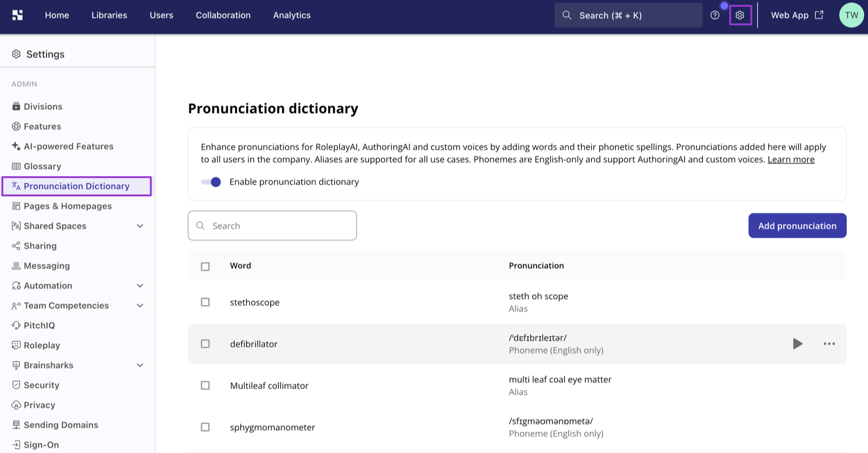Click steth oh scope pronunciation text
The height and width of the screenshot is (453, 868).
[539, 296]
